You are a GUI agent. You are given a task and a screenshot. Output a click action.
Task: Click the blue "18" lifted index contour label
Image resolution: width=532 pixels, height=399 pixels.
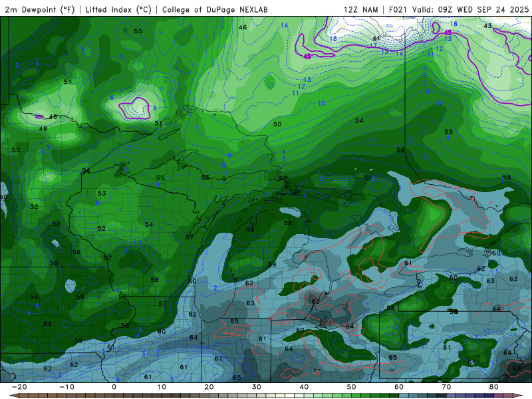click(333, 39)
